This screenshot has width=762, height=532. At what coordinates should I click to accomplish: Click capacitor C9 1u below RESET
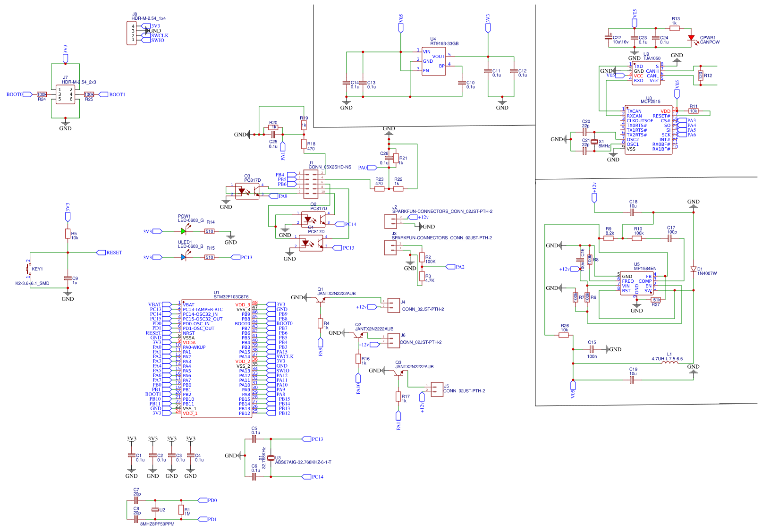click(69, 279)
